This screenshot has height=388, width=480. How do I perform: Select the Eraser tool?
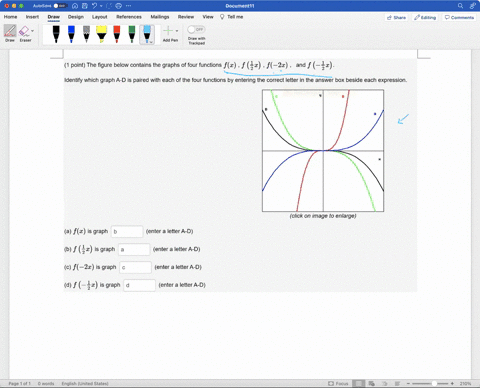[x=24, y=33]
